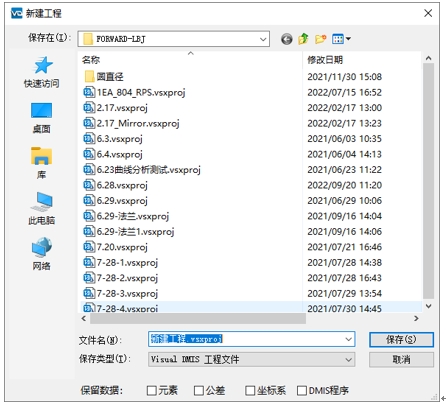446x407 pixels.
Task: Expand the file name dropdown arrow
Action: [348, 339]
